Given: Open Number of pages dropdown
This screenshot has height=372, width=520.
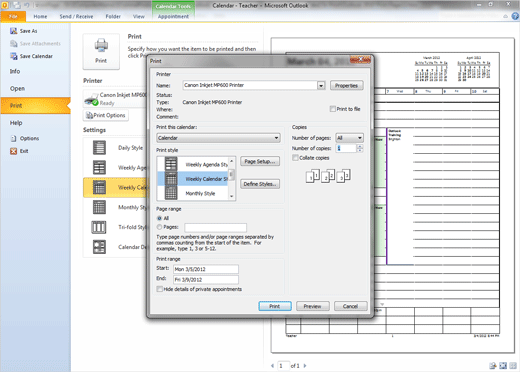Looking at the screenshot, I should click(349, 138).
